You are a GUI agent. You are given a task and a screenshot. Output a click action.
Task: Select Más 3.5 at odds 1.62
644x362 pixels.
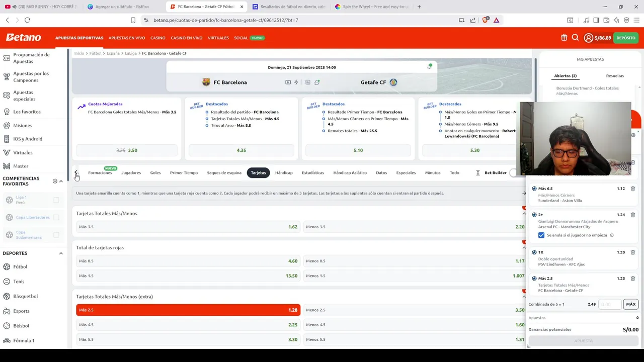(x=188, y=227)
